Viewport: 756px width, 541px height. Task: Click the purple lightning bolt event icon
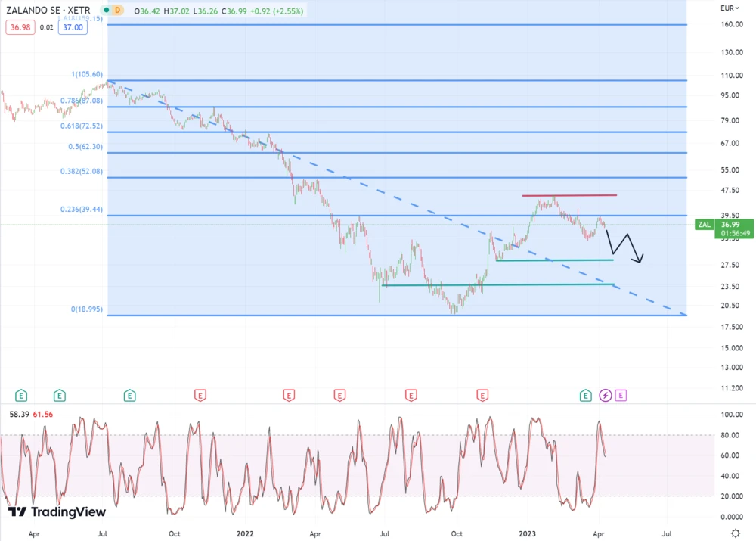coord(606,395)
